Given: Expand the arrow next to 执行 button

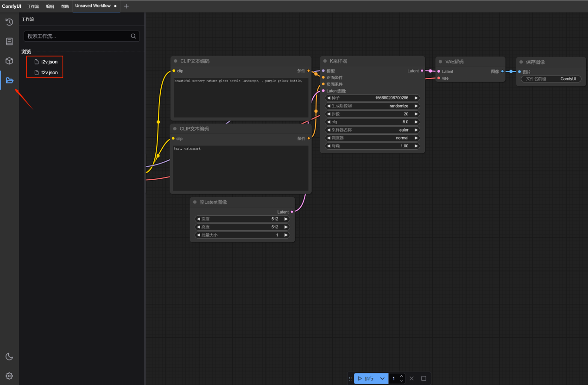Looking at the screenshot, I should pos(382,379).
